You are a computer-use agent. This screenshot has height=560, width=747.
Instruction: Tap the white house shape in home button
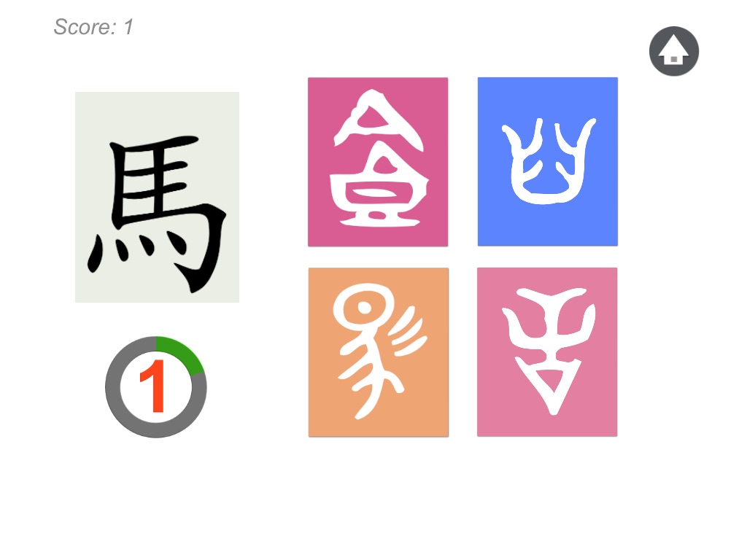click(673, 50)
